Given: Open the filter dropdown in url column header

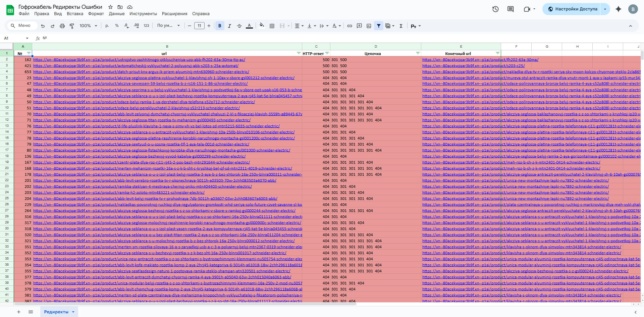Looking at the screenshot, I should 299,53.
